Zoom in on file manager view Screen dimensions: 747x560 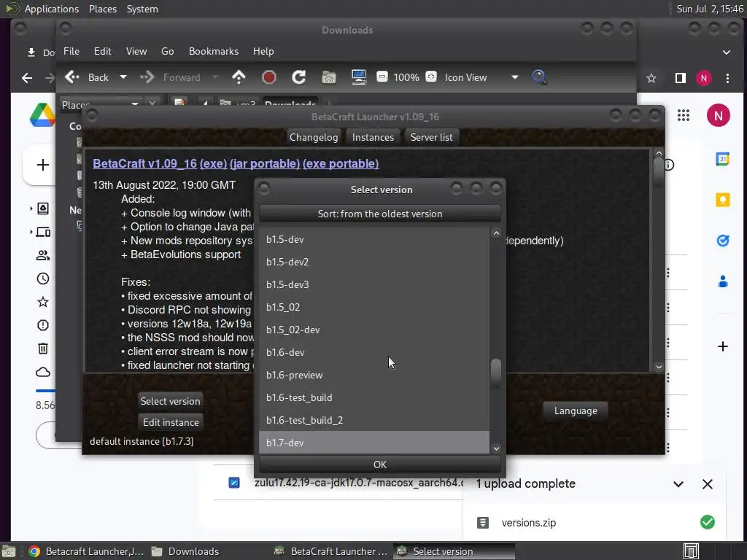click(431, 77)
